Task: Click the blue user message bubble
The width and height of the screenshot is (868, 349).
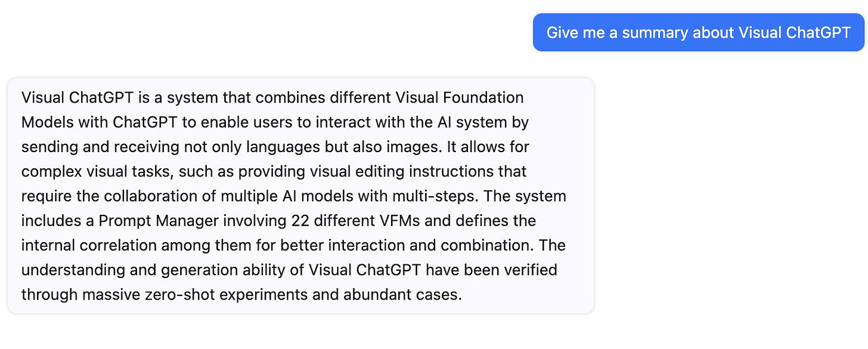Action: tap(698, 32)
